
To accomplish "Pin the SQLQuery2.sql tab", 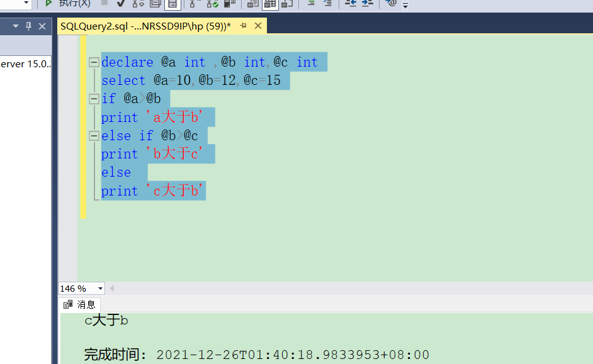I will (243, 26).
